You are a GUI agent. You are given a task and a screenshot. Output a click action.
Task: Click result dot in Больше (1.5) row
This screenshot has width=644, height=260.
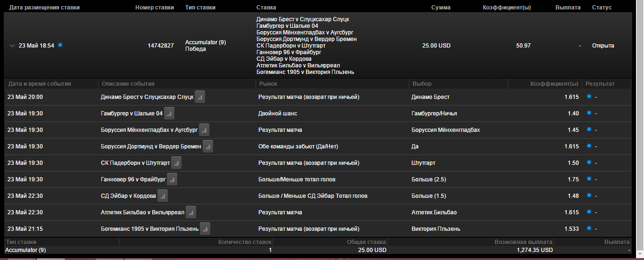click(x=589, y=195)
